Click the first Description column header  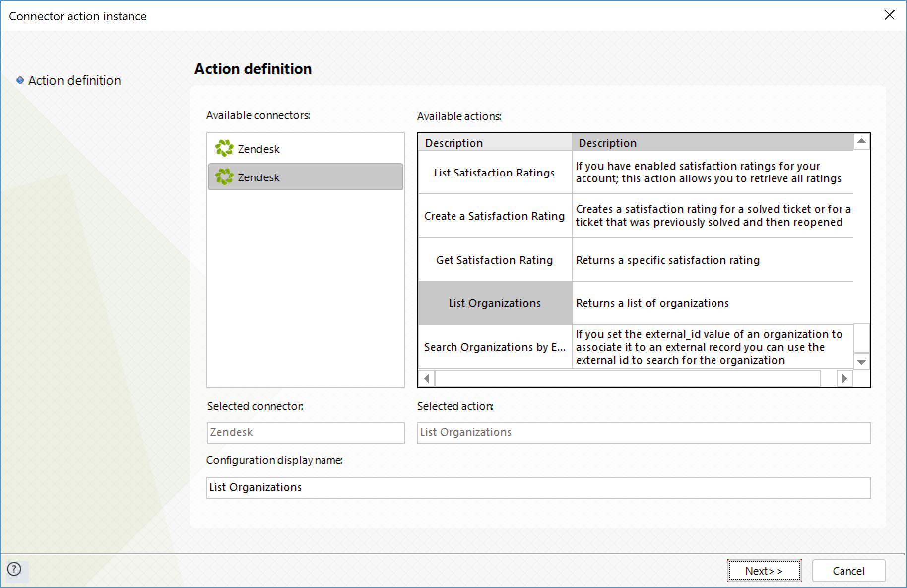[495, 143]
